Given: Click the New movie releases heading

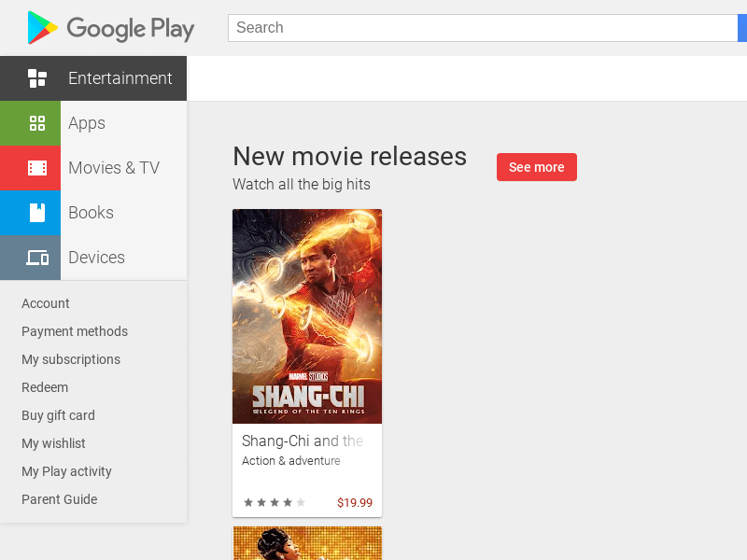Looking at the screenshot, I should [x=349, y=157].
